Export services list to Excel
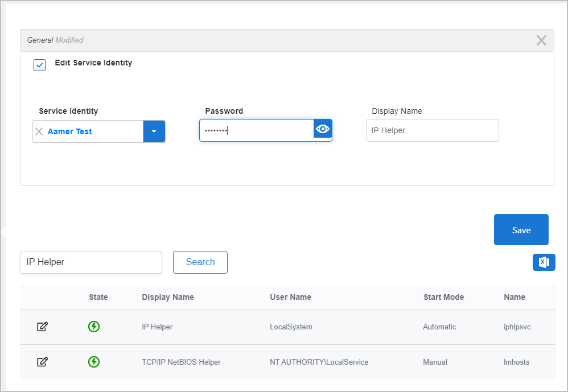Screen dimensions: 568x392 [544, 262]
